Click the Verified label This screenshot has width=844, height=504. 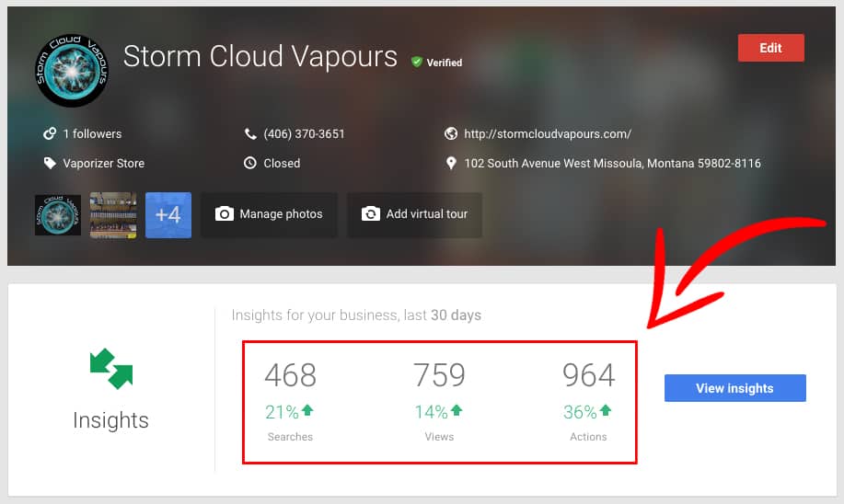445,63
